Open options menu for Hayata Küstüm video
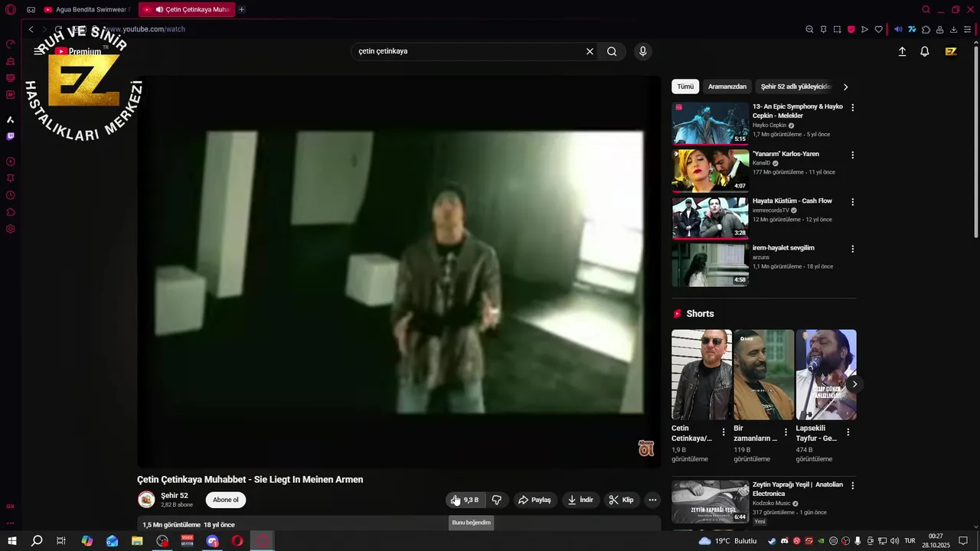The width and height of the screenshot is (980, 551). tap(852, 202)
